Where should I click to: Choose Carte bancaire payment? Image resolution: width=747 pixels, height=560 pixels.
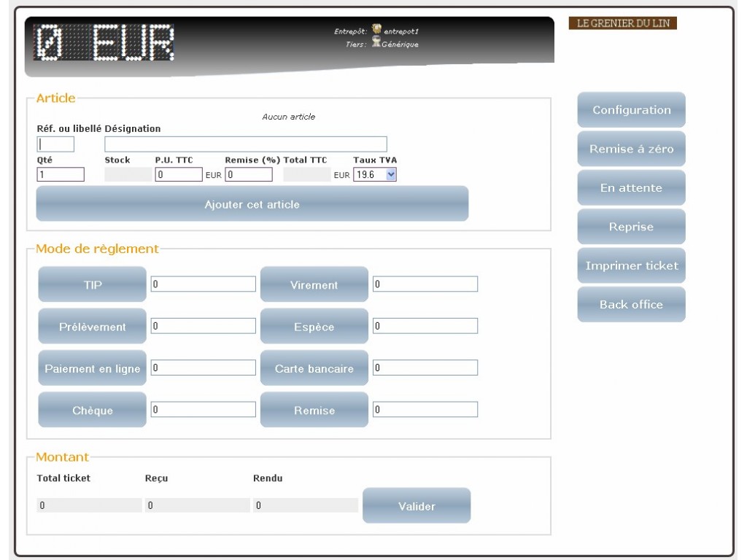point(314,368)
